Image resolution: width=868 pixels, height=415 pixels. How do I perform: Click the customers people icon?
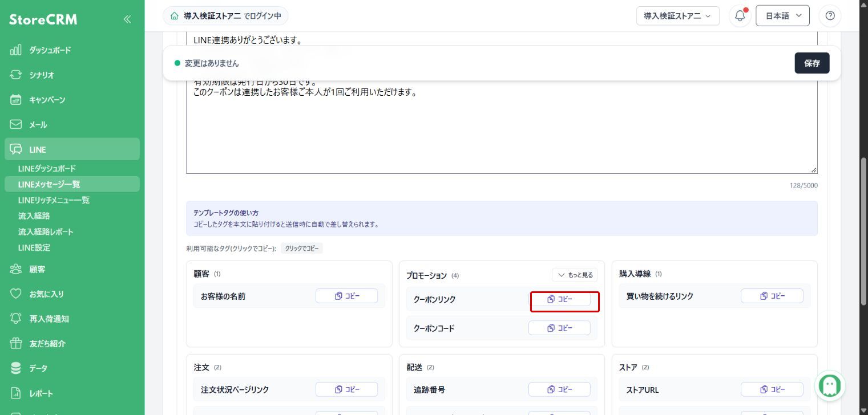click(x=16, y=269)
